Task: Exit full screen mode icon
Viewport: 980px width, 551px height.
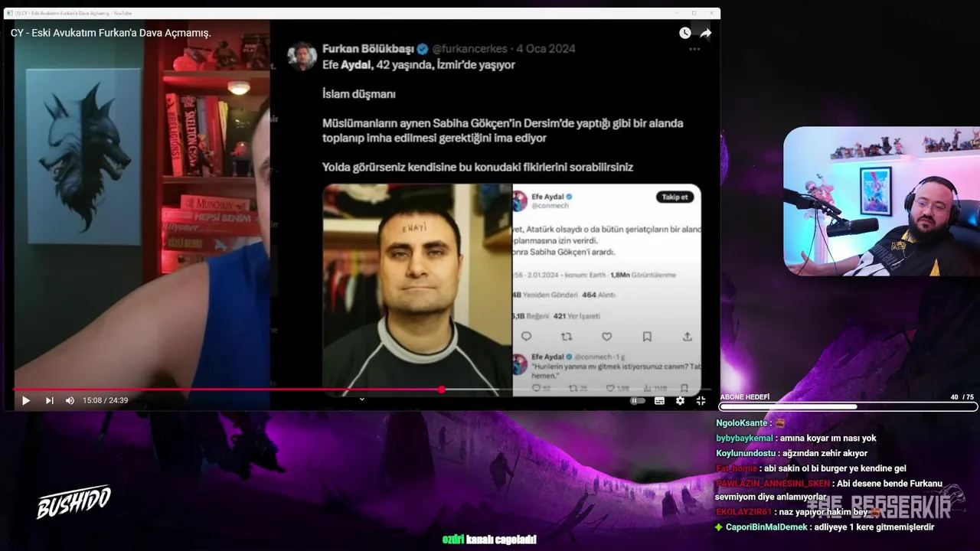Action: coord(701,400)
